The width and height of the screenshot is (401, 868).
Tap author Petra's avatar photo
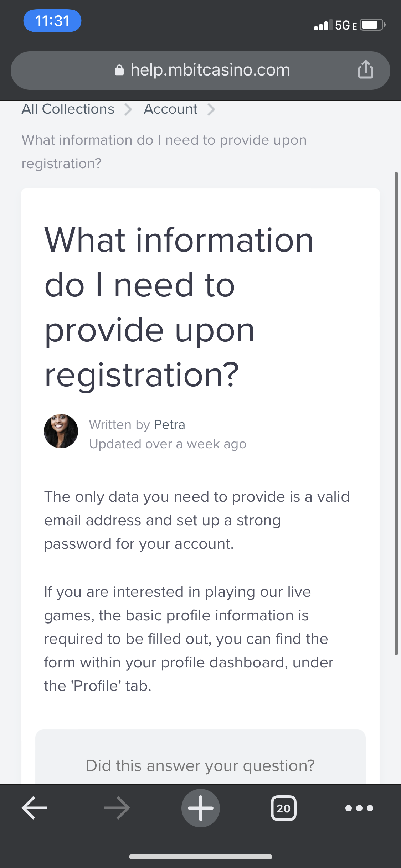(61, 431)
